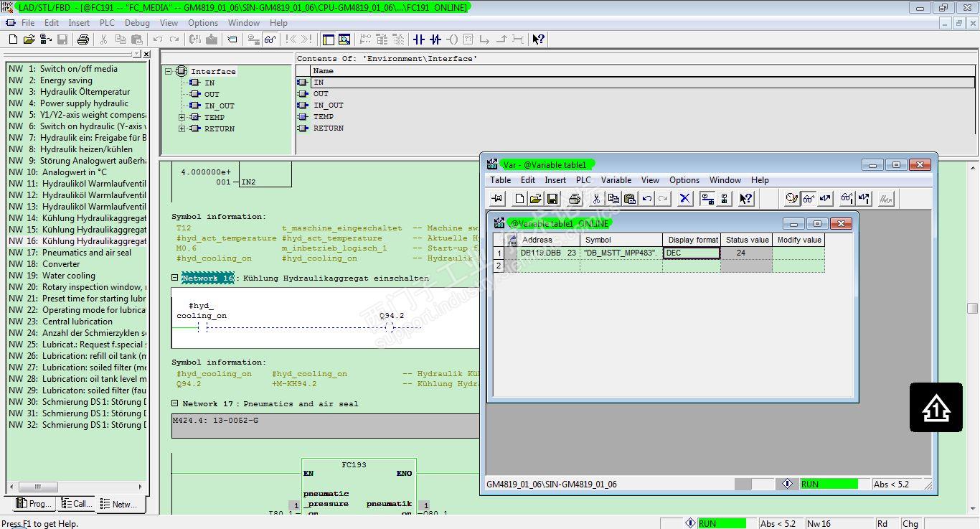
Task: Click the pin icon in Variable table toolbar
Action: coord(496,199)
